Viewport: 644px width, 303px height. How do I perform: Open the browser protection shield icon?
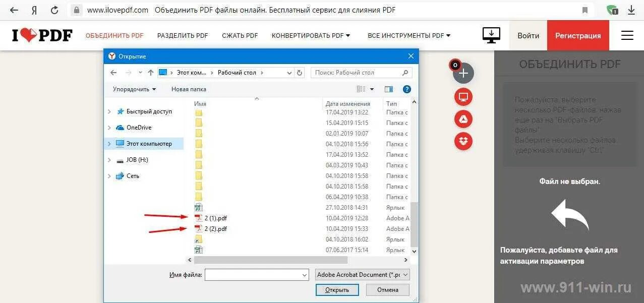612,10
